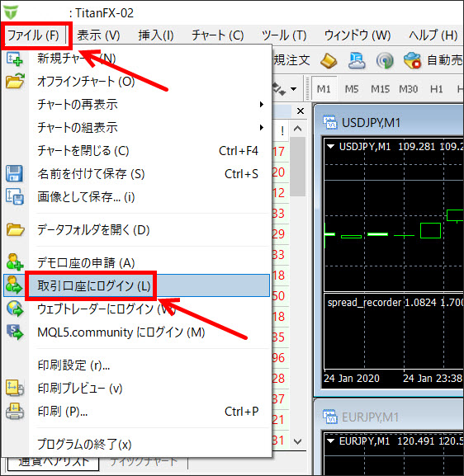
Task: Click the new chart icon in File menu
Action: tap(14, 59)
